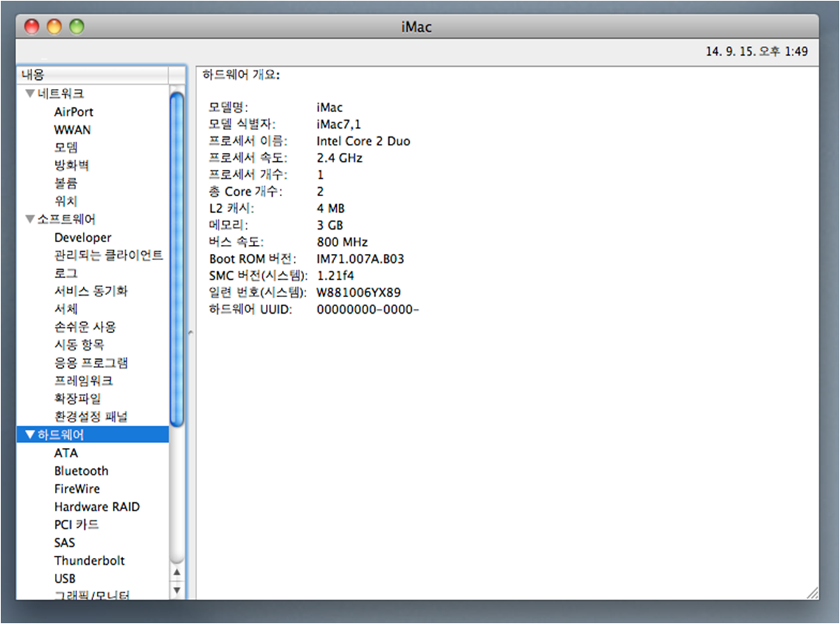Select FireWire in the hardware list
The height and width of the screenshot is (624, 840).
pyautogui.click(x=77, y=489)
